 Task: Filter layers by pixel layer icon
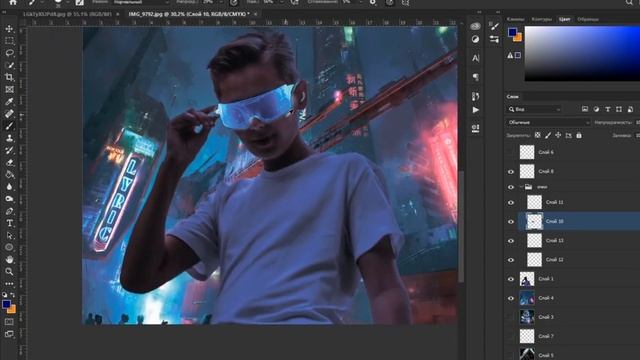click(585, 109)
